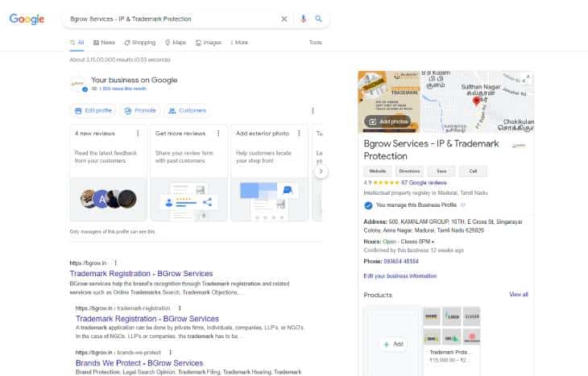The height and width of the screenshot is (376, 588).
Task: Click the business phone number link
Action: pyautogui.click(x=401, y=262)
